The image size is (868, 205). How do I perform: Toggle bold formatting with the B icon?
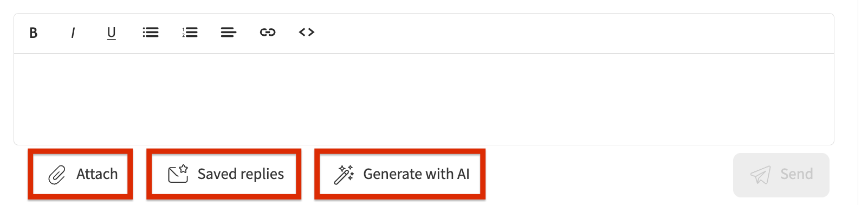coord(34,33)
